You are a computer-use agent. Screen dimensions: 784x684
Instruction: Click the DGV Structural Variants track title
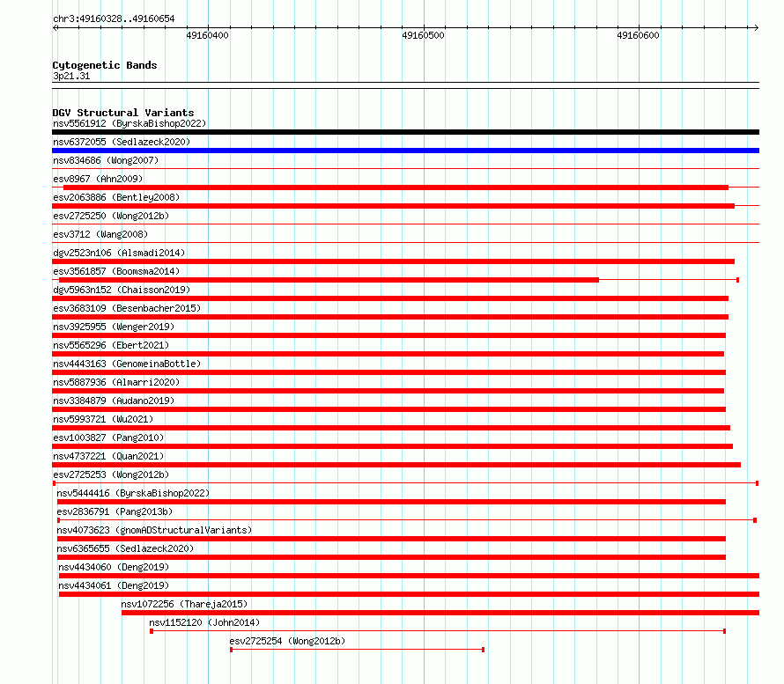click(x=123, y=113)
